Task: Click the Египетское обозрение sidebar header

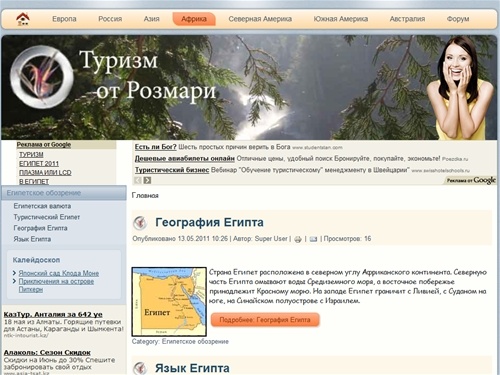Action: click(x=64, y=193)
